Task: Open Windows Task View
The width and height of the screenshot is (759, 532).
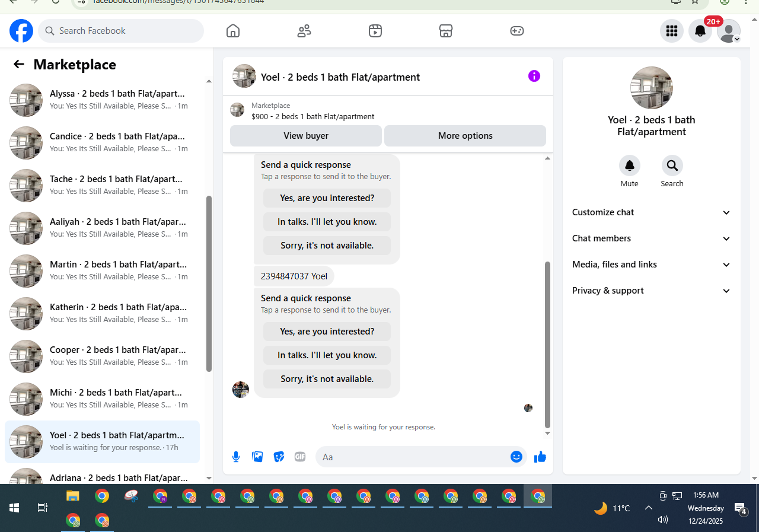Action: pyautogui.click(x=42, y=508)
